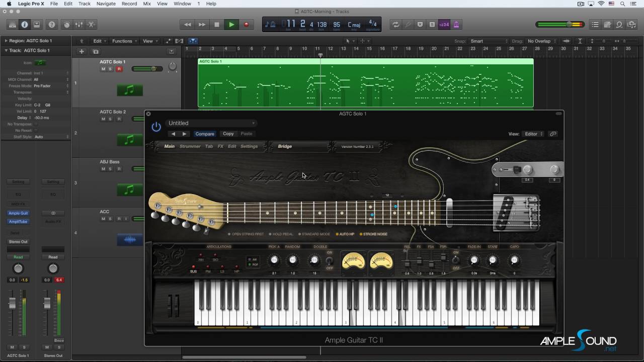Toggle HOLD PEDAL option
Viewport: 644px width, 362px height.
point(282,234)
